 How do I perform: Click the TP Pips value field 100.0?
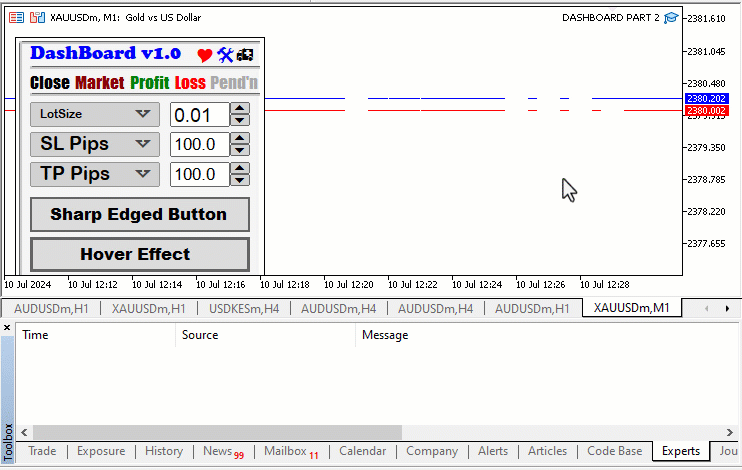pyautogui.click(x=200, y=174)
